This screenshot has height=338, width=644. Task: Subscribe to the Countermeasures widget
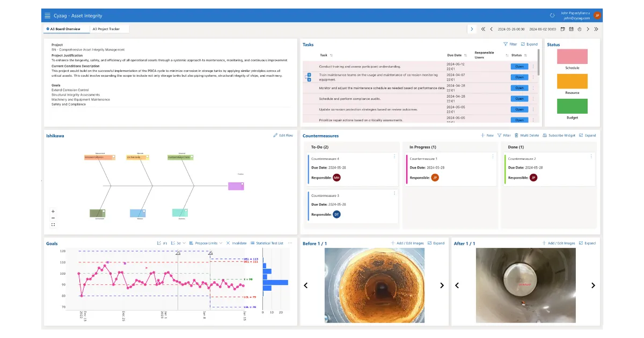[x=559, y=136]
